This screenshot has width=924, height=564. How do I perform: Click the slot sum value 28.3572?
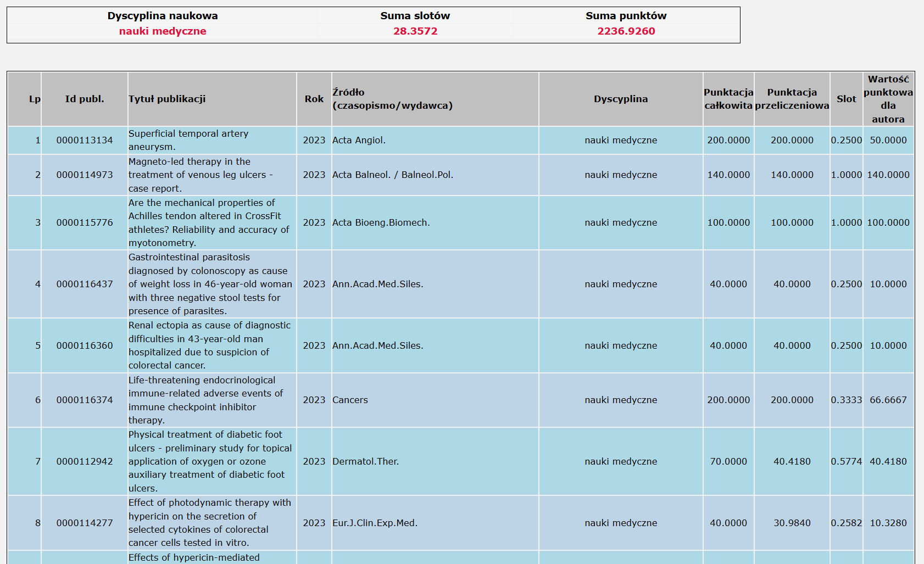pyautogui.click(x=415, y=31)
